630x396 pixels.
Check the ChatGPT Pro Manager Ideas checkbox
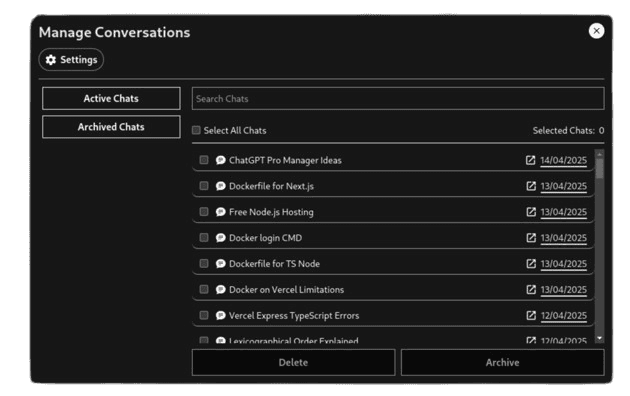coord(204,160)
